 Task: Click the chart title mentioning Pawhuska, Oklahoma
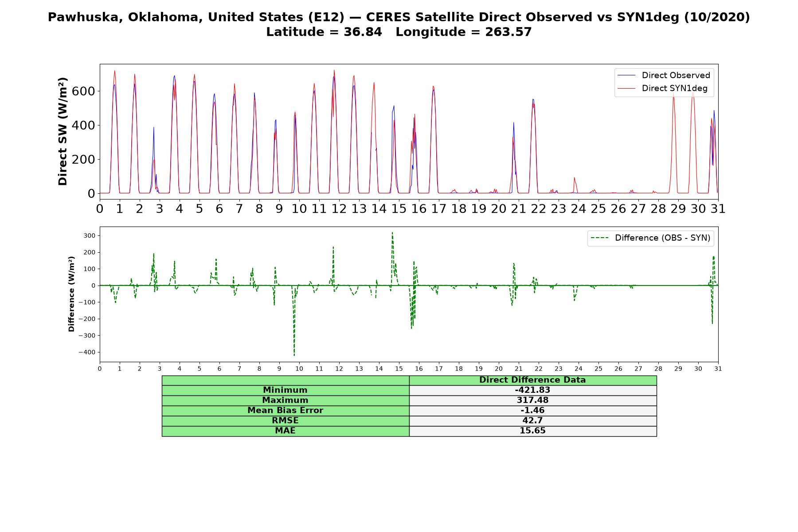pos(399,17)
